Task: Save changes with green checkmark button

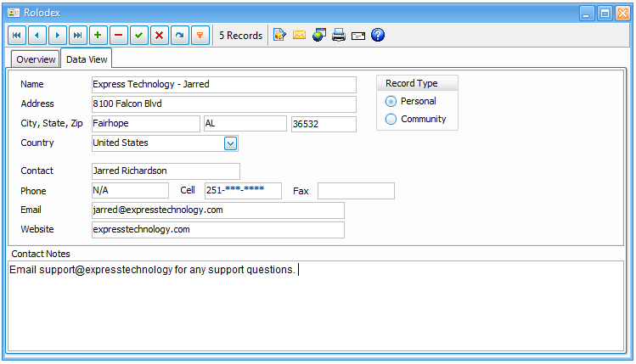Action: pyautogui.click(x=138, y=36)
